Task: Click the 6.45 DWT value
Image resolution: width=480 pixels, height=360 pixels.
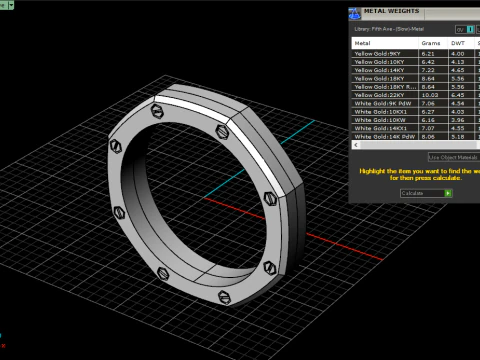Action: pos(458,95)
